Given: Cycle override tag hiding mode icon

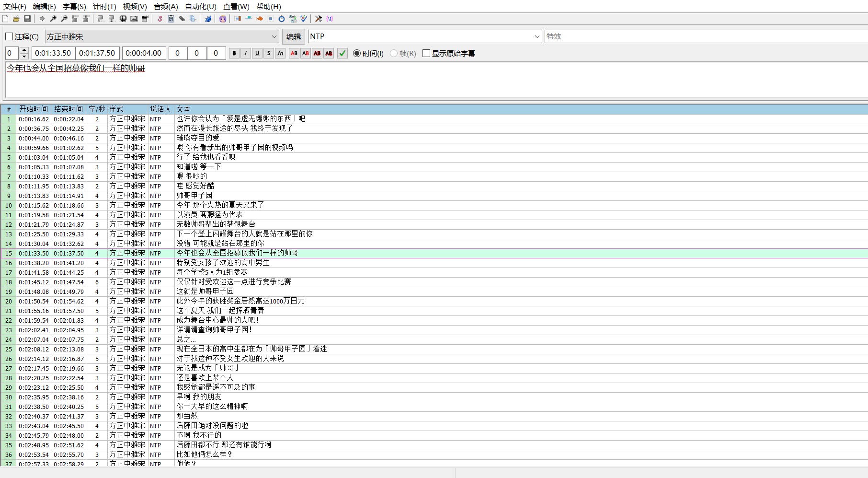Looking at the screenshot, I should (330, 19).
